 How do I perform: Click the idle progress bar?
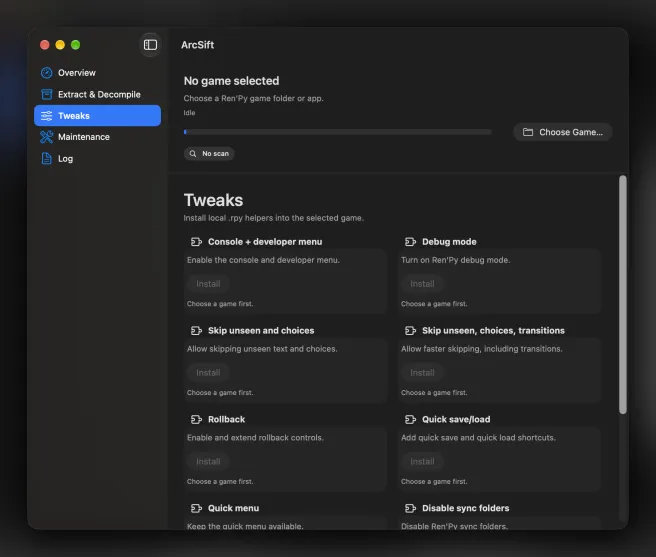click(338, 132)
